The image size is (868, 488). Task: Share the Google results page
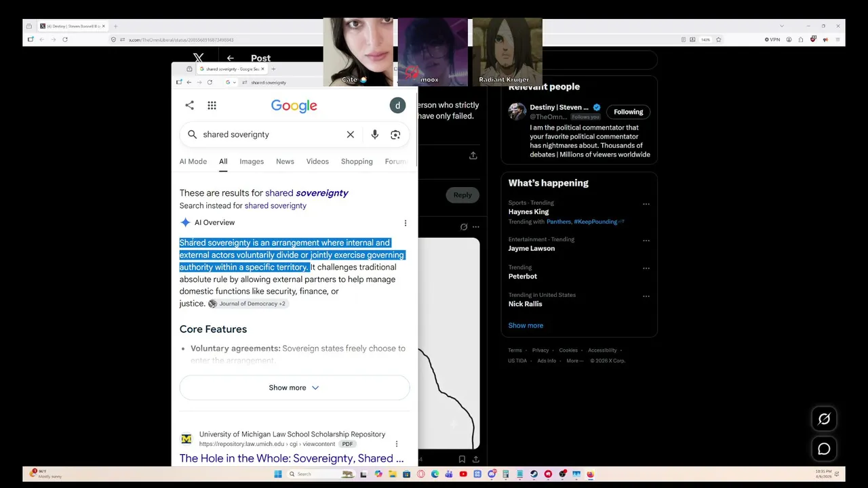tap(190, 105)
